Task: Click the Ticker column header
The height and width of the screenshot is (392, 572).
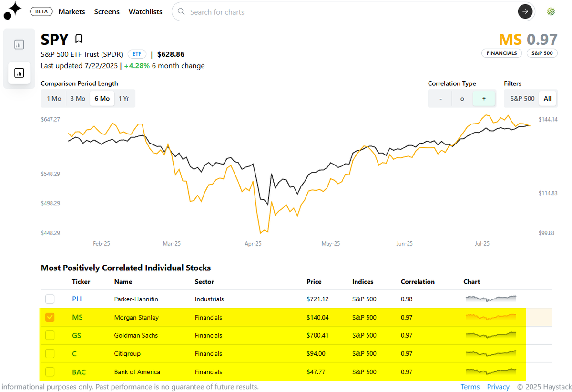Action: click(x=81, y=282)
